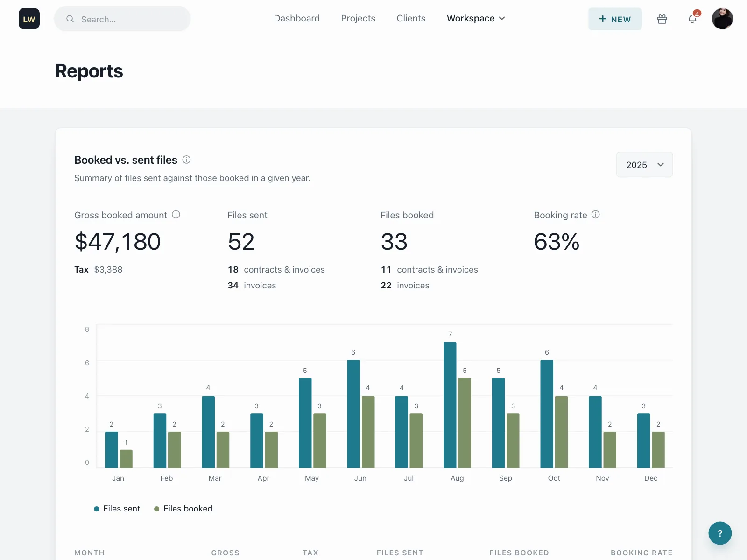
Task: Focus the Search field
Action: click(x=122, y=19)
